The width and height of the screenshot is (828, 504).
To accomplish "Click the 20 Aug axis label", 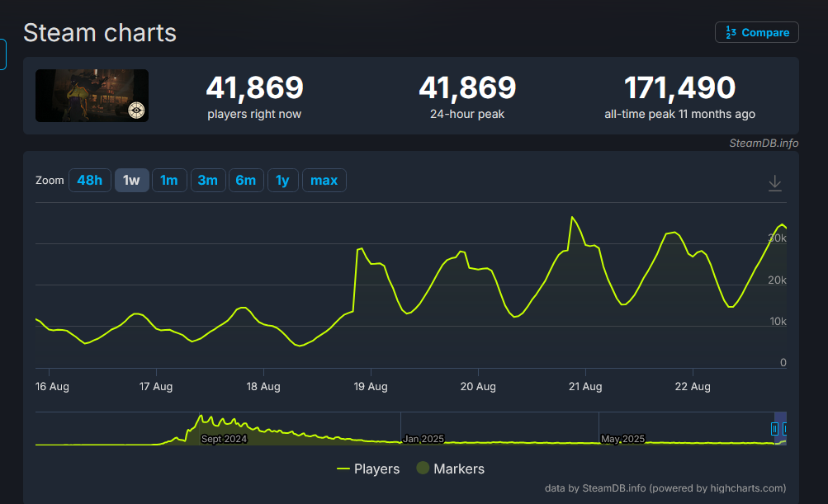I will 478,386.
